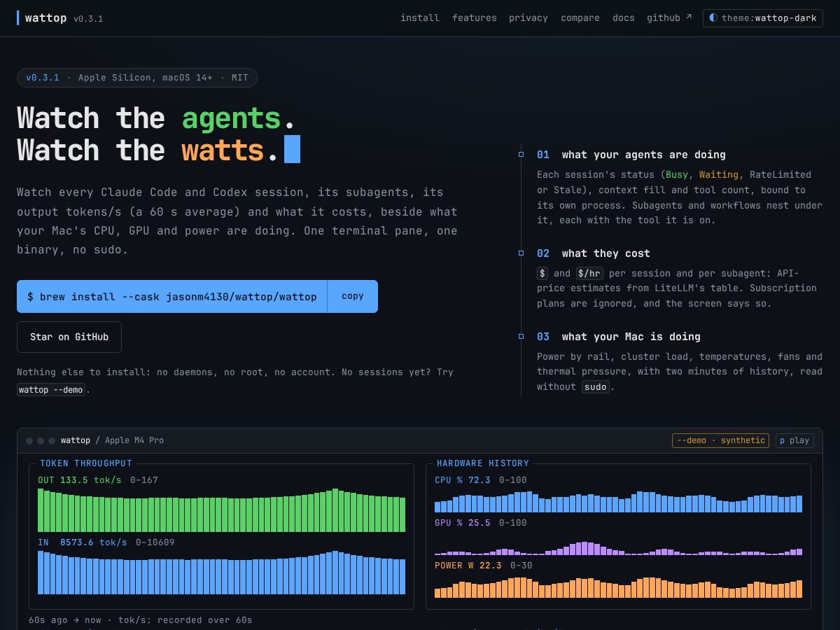
Task: Click the blue CPU history chart
Action: (618, 502)
